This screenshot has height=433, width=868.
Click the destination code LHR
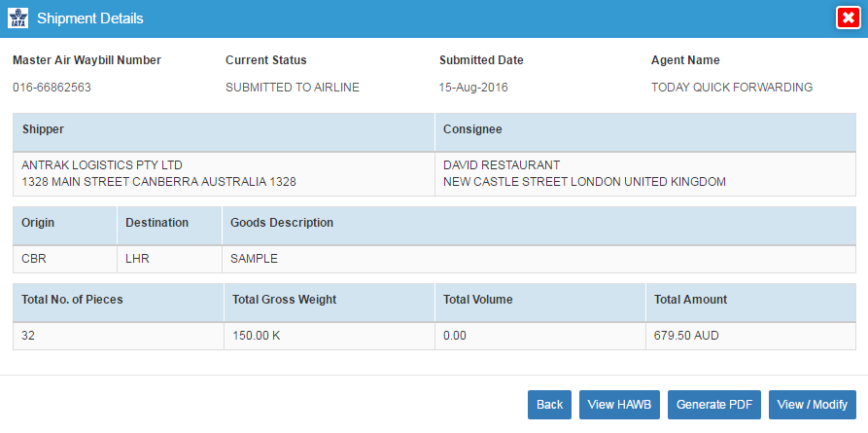click(137, 259)
